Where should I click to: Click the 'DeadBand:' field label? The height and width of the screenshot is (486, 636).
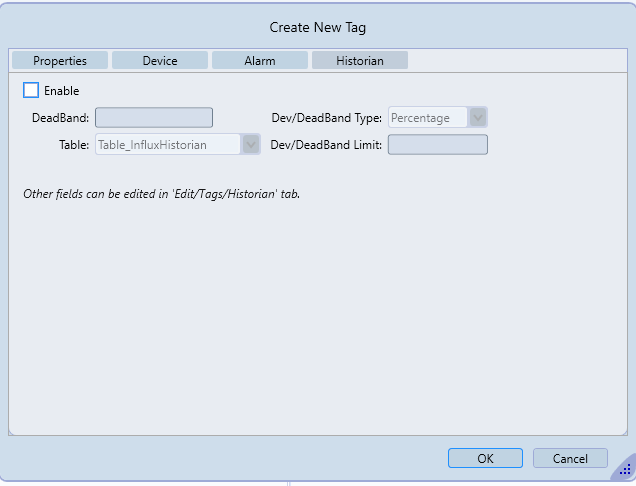tap(60, 118)
